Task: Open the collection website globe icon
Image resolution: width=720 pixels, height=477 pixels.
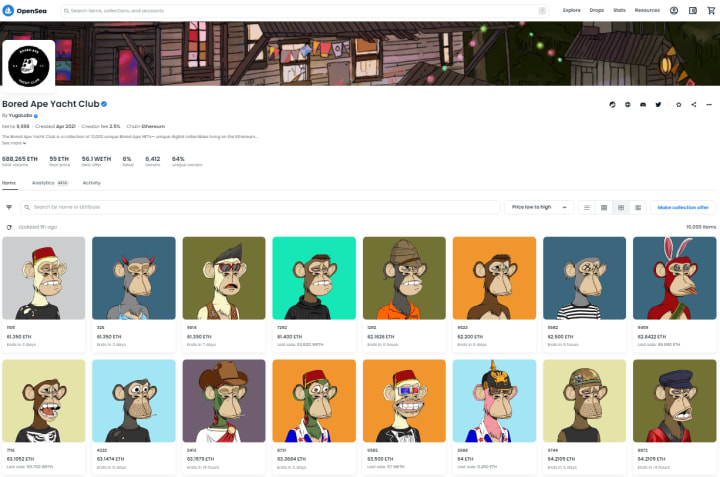Action: tap(627, 105)
